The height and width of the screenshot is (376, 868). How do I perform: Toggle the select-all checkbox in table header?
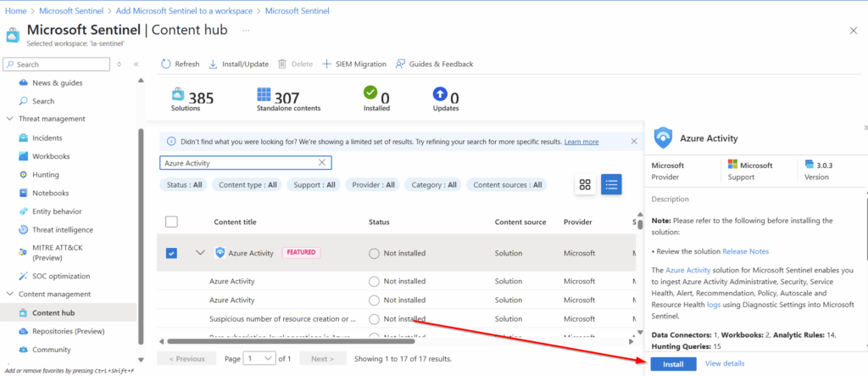point(171,222)
